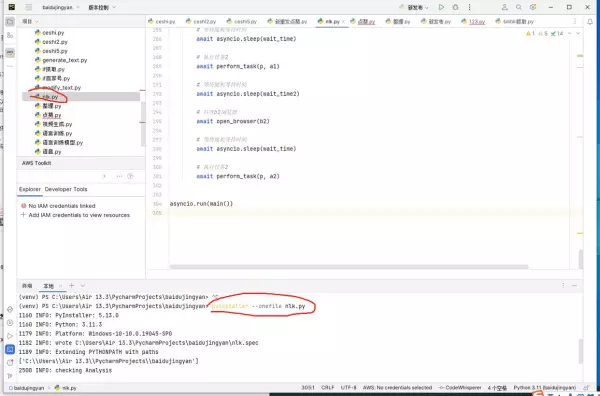Change file encoding UTF-8 in status bar

[x=348, y=388]
